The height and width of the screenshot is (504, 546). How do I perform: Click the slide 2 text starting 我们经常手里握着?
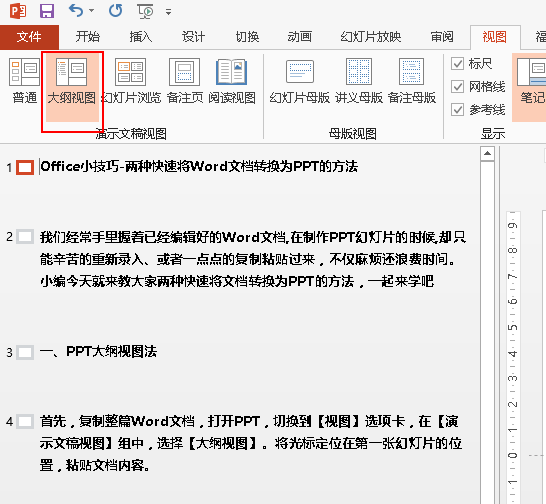tap(253, 259)
